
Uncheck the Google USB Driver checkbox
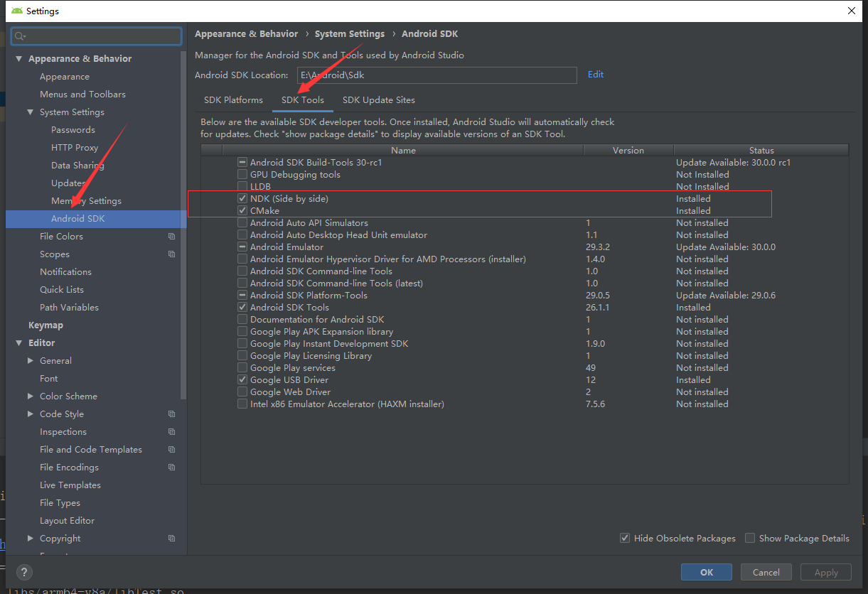pos(242,380)
